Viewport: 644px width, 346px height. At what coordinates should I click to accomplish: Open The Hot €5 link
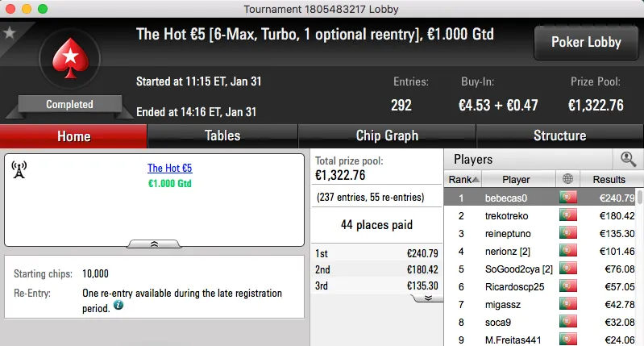coord(169,169)
